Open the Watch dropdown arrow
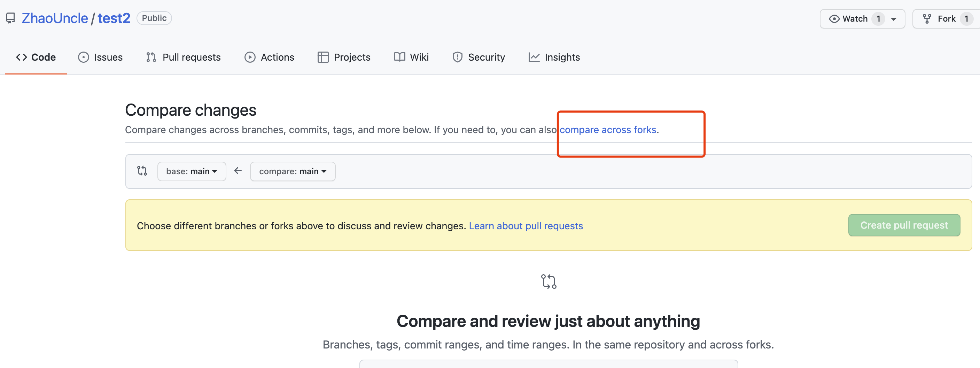 pyautogui.click(x=894, y=19)
